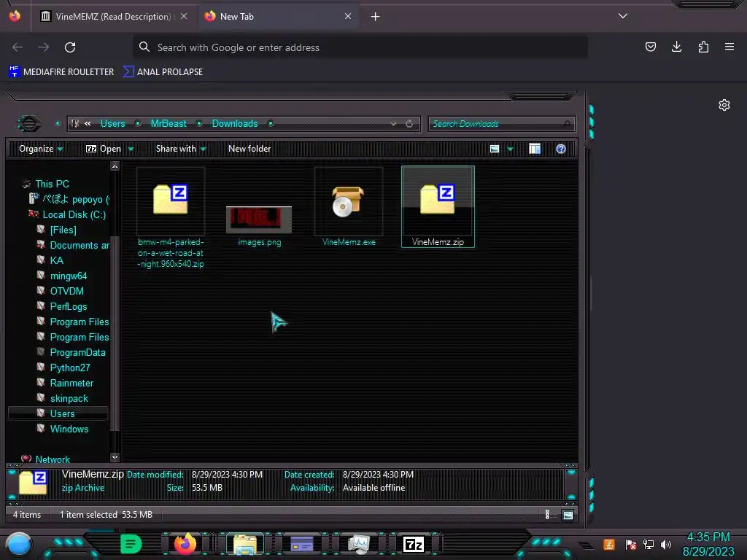Image resolution: width=747 pixels, height=560 pixels.
Task: Open the MEDIAFIRE ROULETTER bookmark
Action: pos(61,72)
